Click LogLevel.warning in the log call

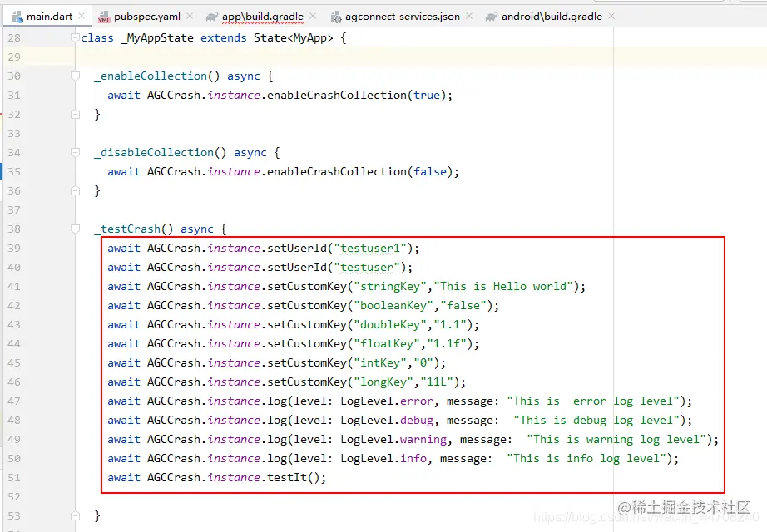point(393,440)
